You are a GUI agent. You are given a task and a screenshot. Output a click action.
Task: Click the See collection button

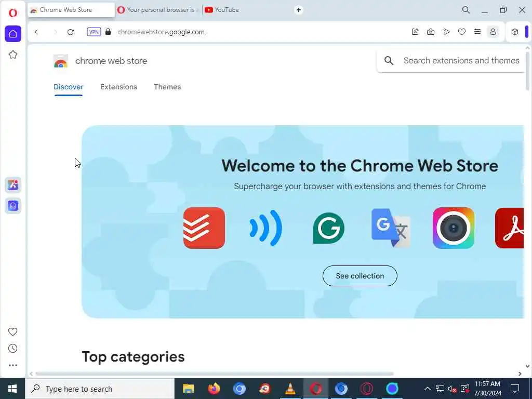360,276
